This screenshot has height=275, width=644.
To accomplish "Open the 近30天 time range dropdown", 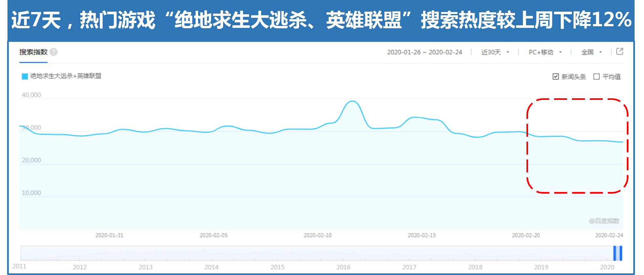I will (495, 52).
